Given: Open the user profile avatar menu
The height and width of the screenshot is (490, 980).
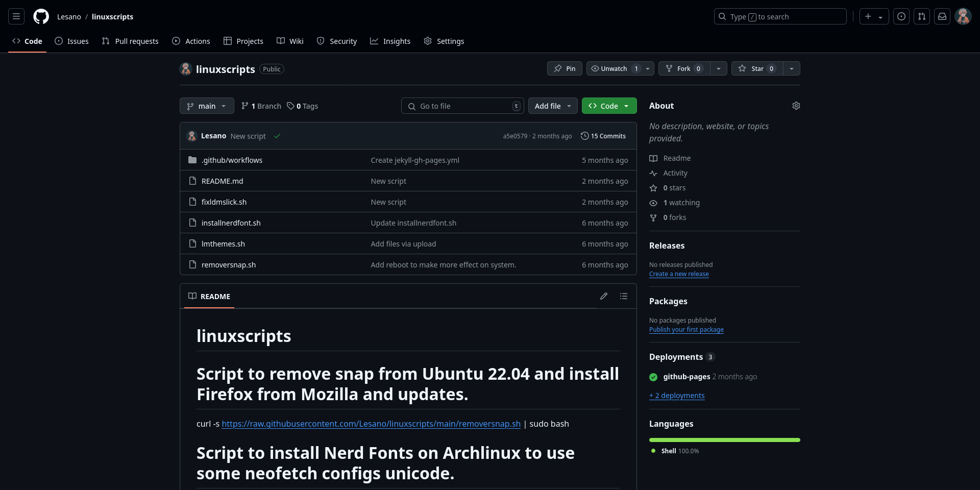Looking at the screenshot, I should [963, 16].
